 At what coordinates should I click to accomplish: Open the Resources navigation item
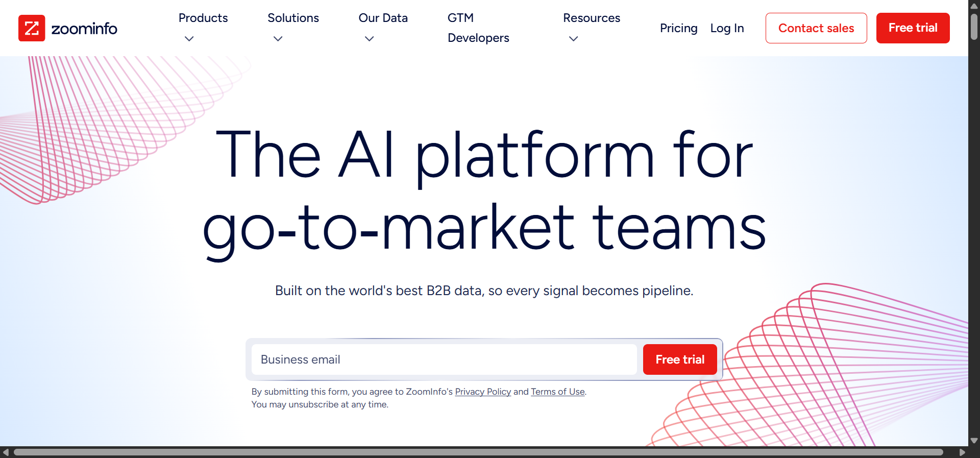[x=592, y=18]
